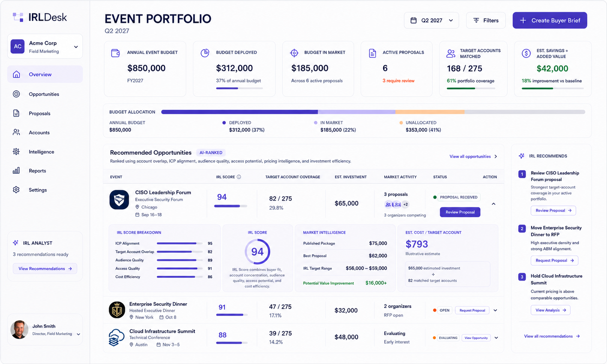Click the IRL Score info icon
This screenshot has width=607, height=364.
tap(239, 177)
